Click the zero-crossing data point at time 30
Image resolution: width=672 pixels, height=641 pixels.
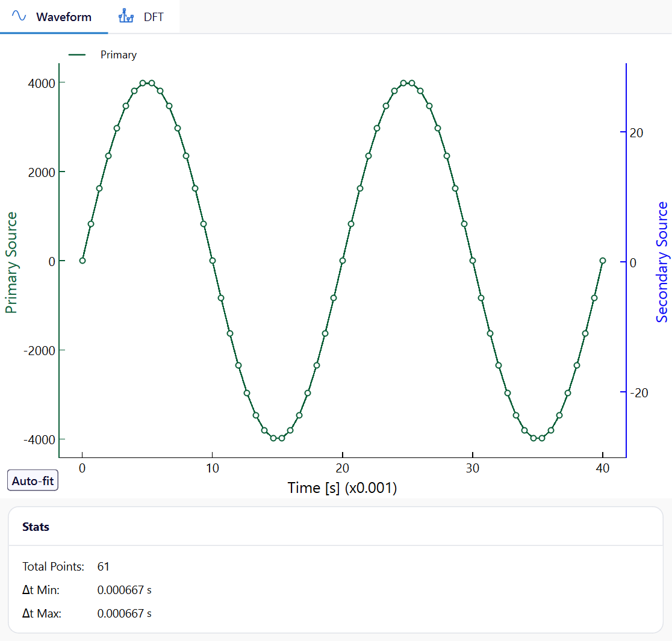pyautogui.click(x=473, y=261)
